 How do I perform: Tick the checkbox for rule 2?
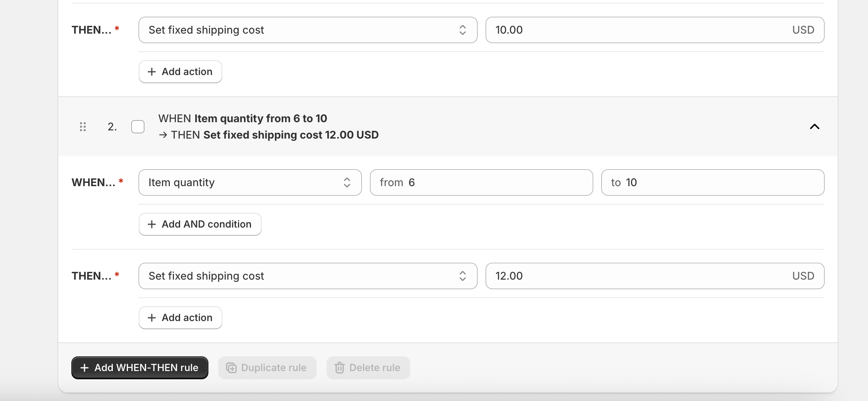coord(138,127)
